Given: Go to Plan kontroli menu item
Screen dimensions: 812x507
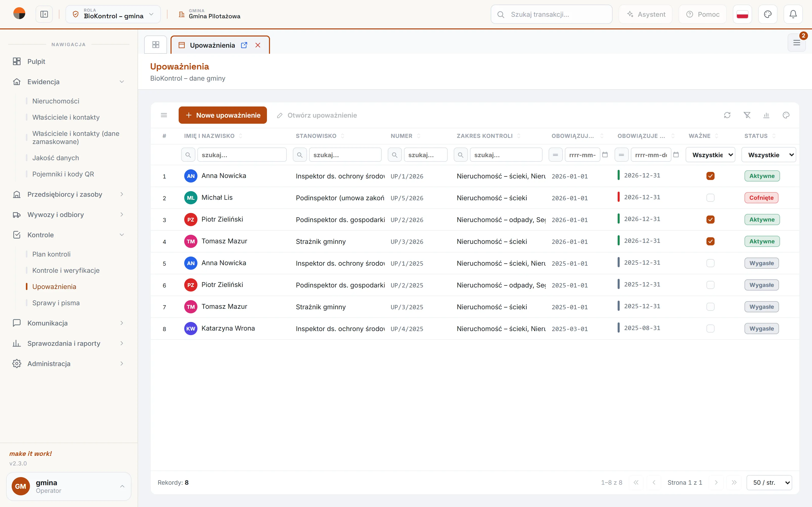Looking at the screenshot, I should click(x=51, y=254).
